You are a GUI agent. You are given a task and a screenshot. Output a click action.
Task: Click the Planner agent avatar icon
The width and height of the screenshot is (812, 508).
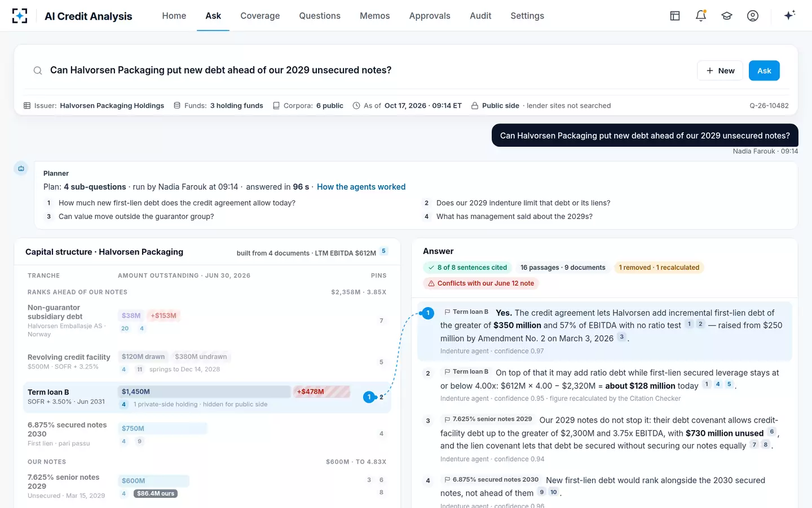point(21,168)
